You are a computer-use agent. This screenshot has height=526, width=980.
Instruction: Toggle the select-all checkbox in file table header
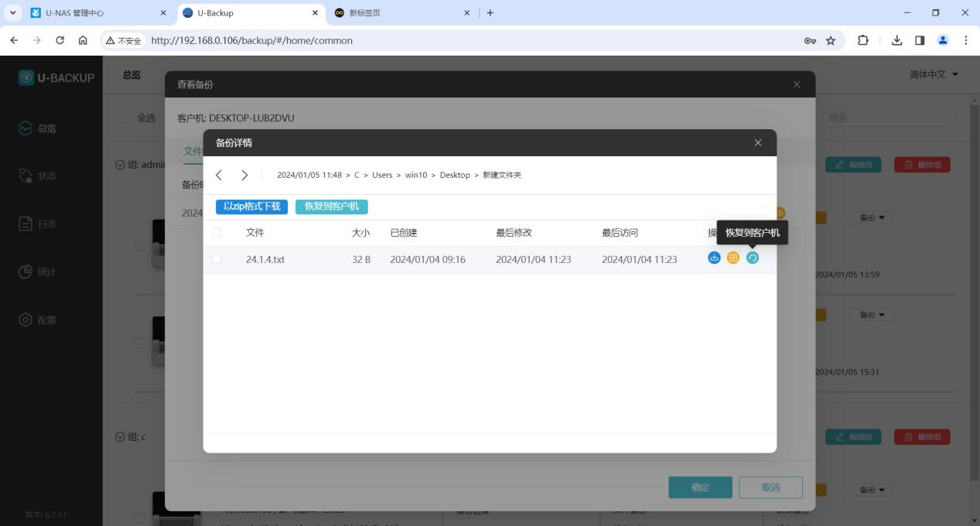(x=217, y=233)
